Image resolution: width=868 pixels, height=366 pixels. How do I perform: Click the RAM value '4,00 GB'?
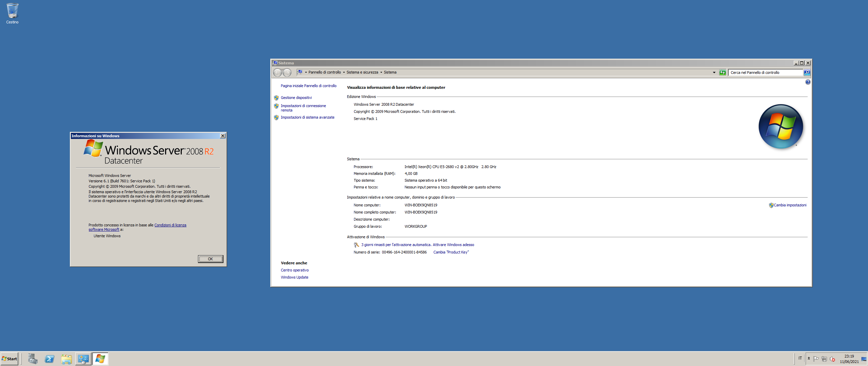[411, 174]
